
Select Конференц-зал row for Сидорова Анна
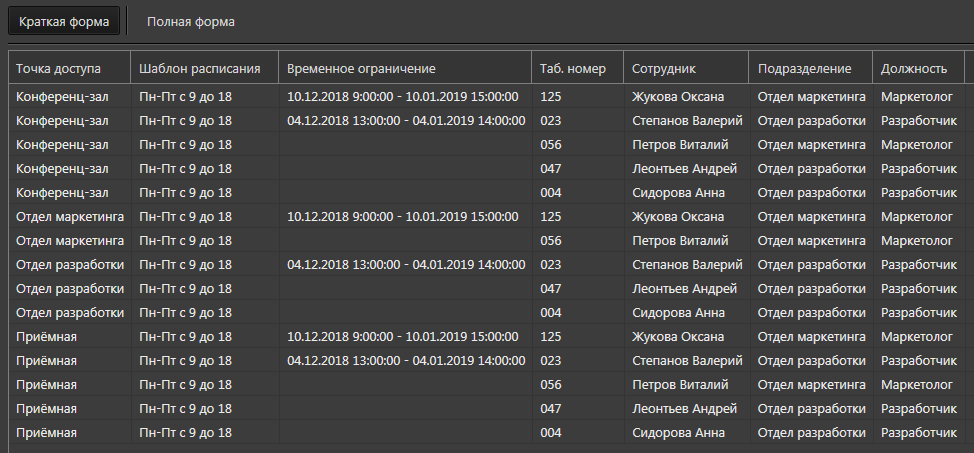tap(486, 193)
